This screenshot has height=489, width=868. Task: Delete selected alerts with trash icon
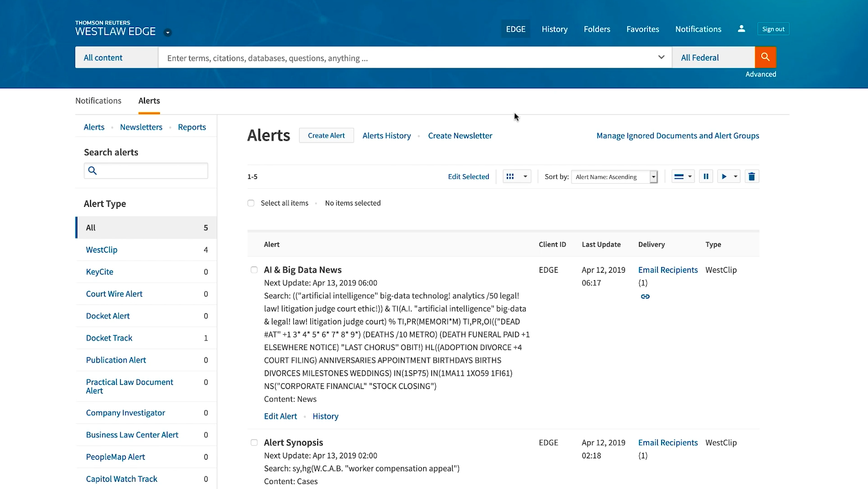(752, 177)
